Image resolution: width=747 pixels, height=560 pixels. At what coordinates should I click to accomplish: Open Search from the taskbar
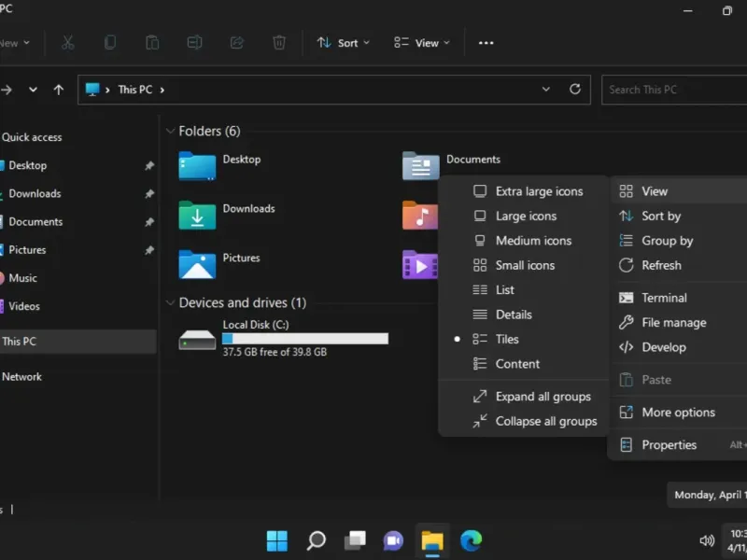[316, 540]
